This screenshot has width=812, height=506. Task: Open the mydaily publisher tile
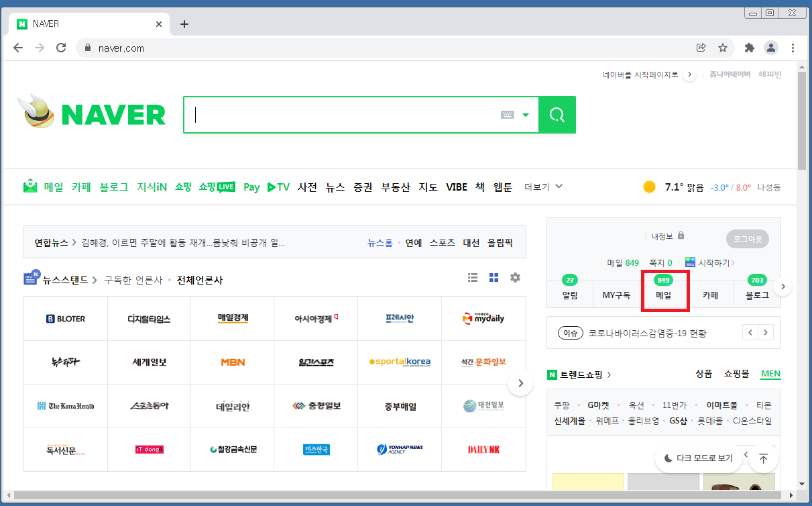483,319
